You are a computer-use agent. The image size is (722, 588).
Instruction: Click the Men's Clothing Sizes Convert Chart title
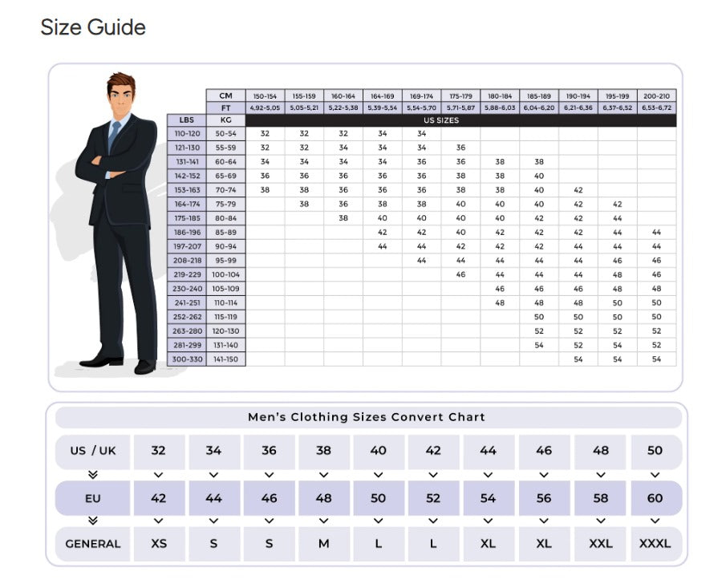point(367,417)
